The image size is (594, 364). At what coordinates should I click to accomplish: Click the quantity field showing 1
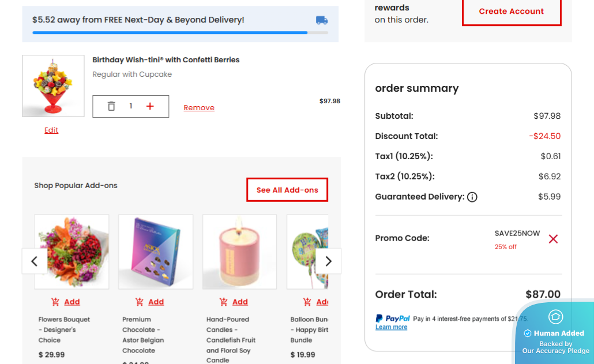pos(130,106)
